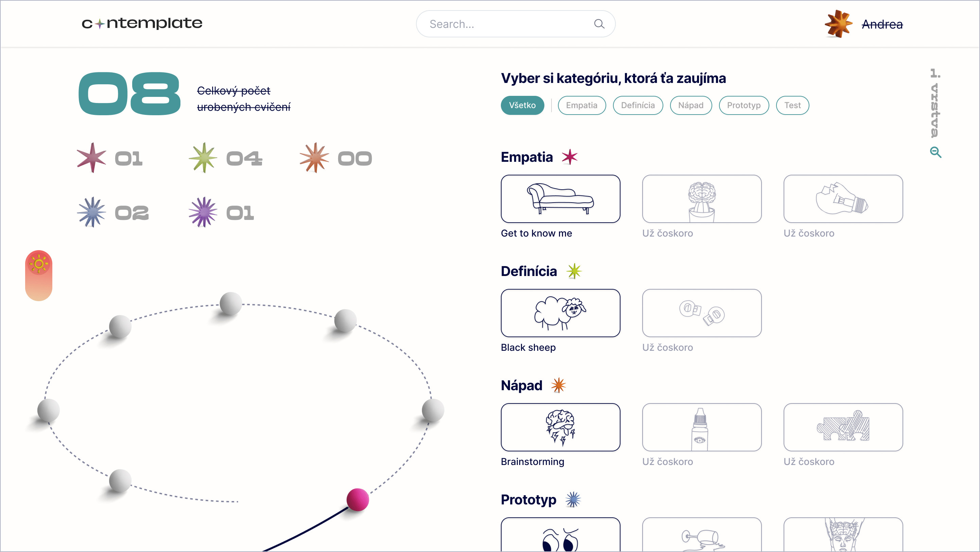Viewport: 980px width, 552px height.
Task: Click the contemplate logo
Action: pyautogui.click(x=142, y=23)
